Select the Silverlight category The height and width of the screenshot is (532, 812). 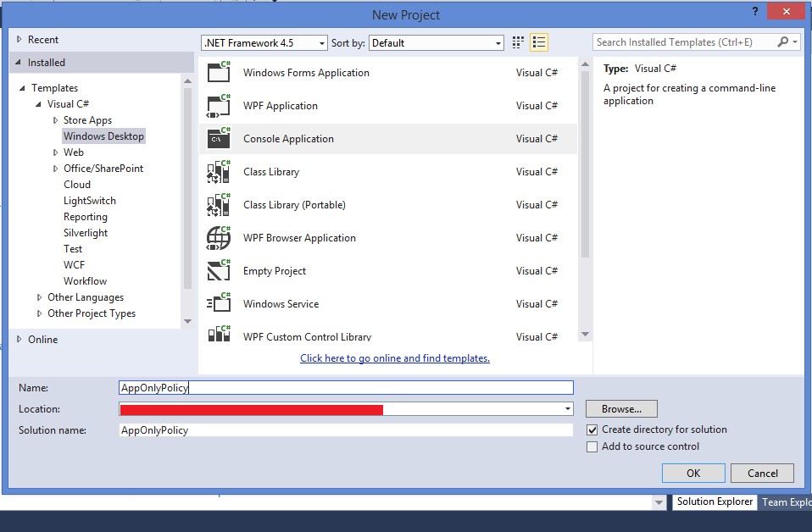coord(86,232)
